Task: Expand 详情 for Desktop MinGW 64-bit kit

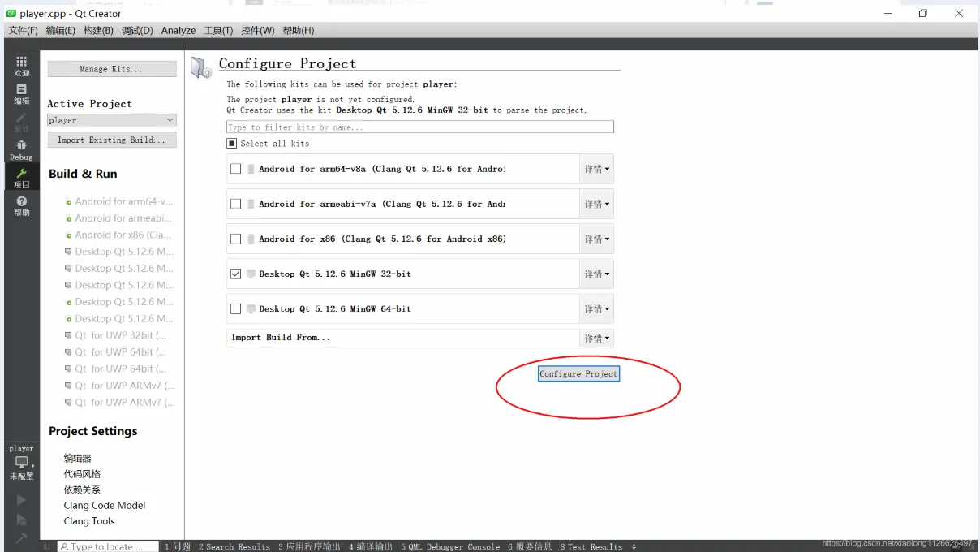Action: (x=597, y=308)
